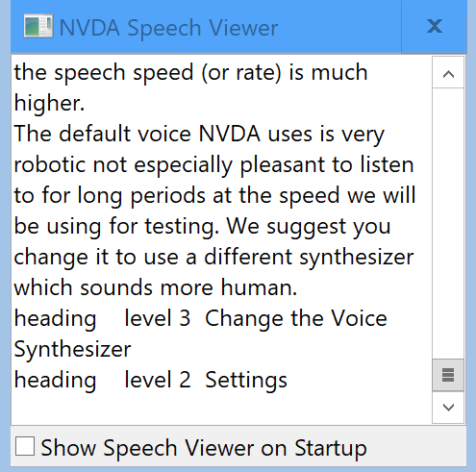Click the 'NVDA Speech Viewer' title bar text
The image size is (476, 472).
[168, 28]
